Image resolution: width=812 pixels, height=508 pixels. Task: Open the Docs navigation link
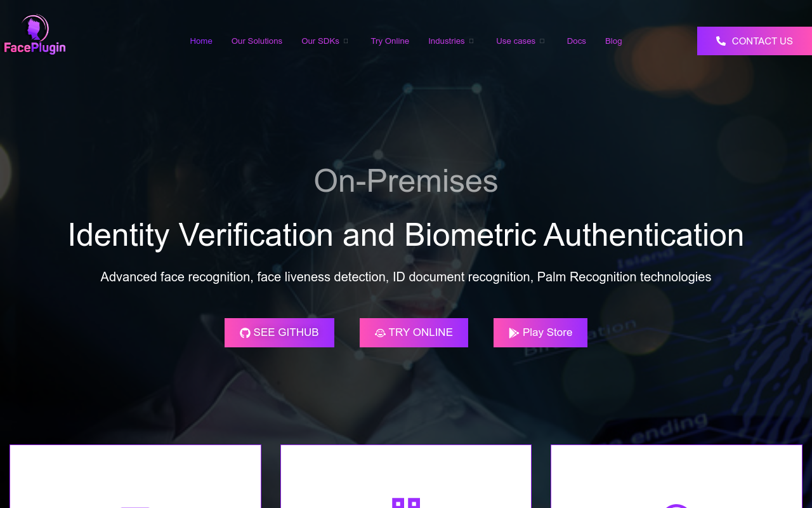[577, 41]
